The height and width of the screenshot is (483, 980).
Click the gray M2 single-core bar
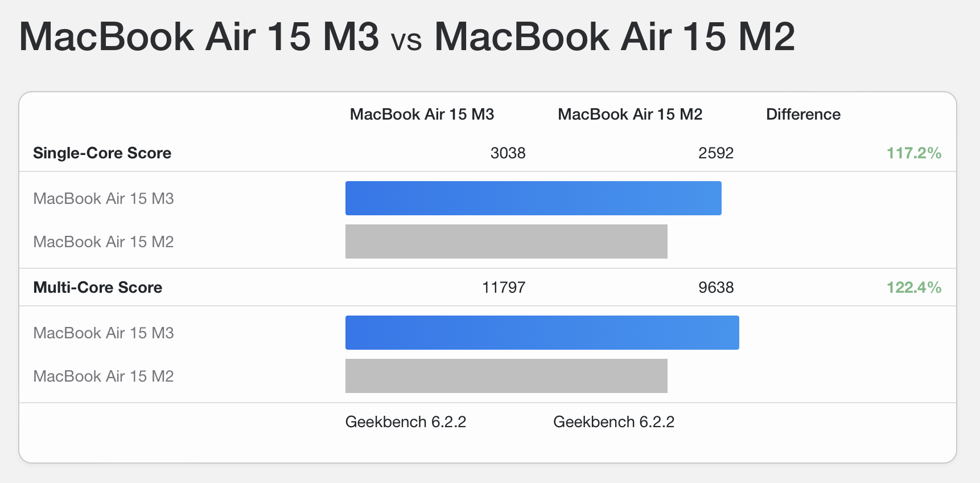pos(506,241)
